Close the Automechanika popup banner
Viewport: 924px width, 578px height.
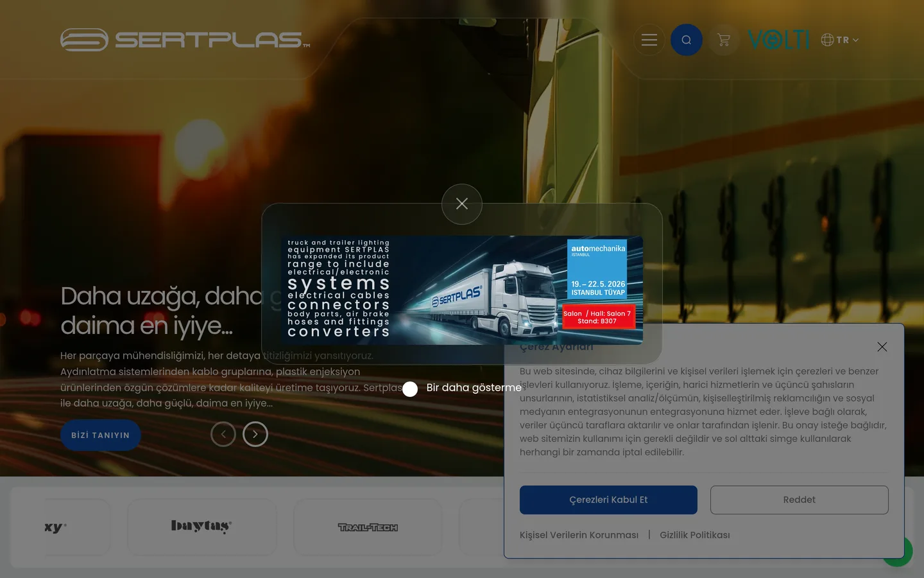point(462,204)
